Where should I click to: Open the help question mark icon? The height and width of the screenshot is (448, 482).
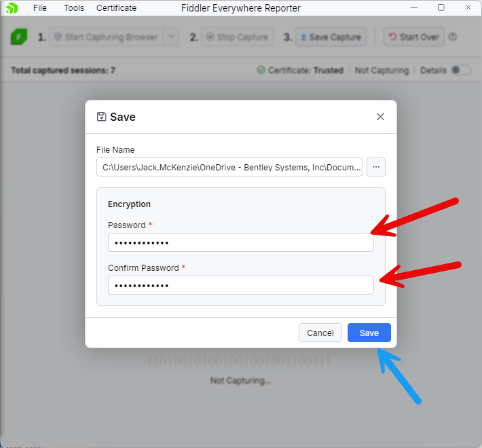tap(453, 37)
